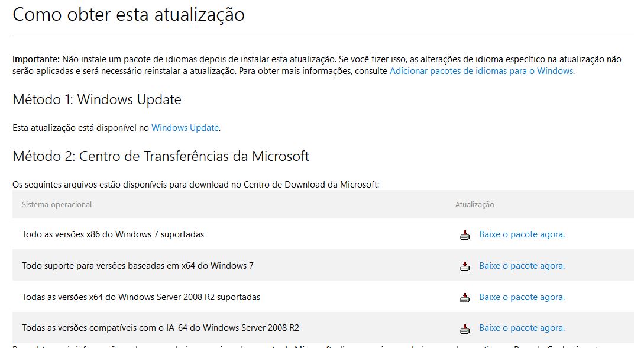Select row 'Todo suporte para versões baseadas em x64'
The width and height of the screenshot is (644, 348).
323,265
